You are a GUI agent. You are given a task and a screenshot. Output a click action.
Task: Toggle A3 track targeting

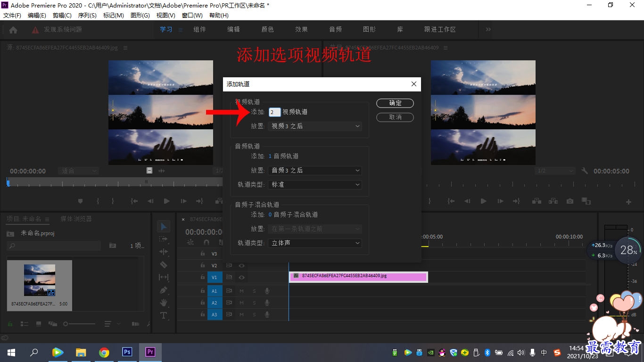coord(215,314)
